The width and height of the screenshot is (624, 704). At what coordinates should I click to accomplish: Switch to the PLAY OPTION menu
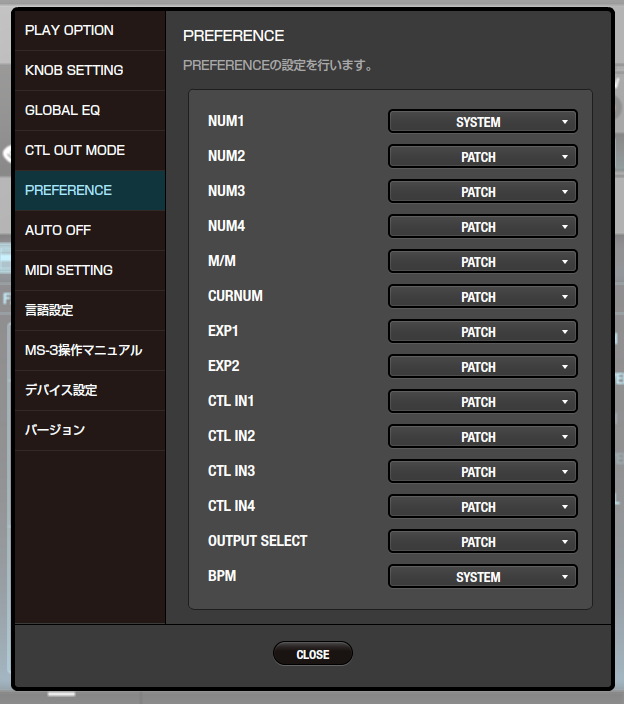pos(89,30)
